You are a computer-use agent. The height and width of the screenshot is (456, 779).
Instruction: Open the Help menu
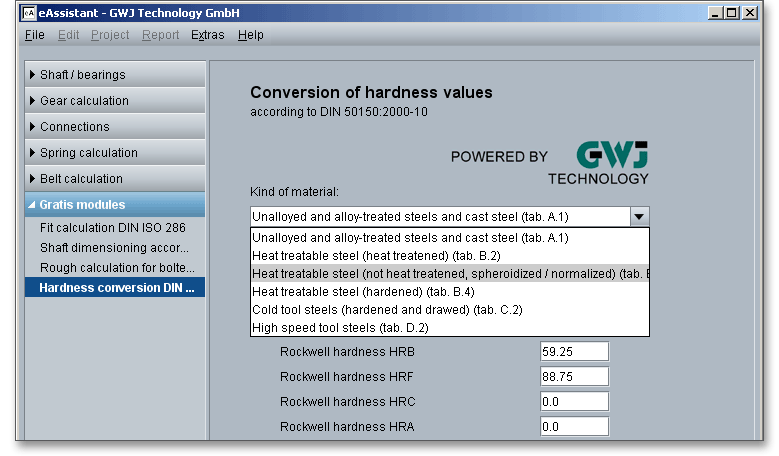tap(251, 35)
